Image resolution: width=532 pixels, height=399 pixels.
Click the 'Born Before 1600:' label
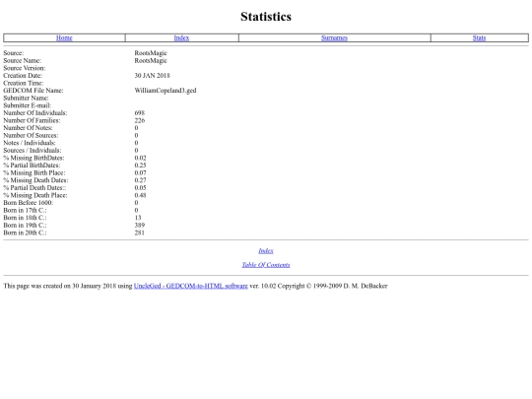29,203
